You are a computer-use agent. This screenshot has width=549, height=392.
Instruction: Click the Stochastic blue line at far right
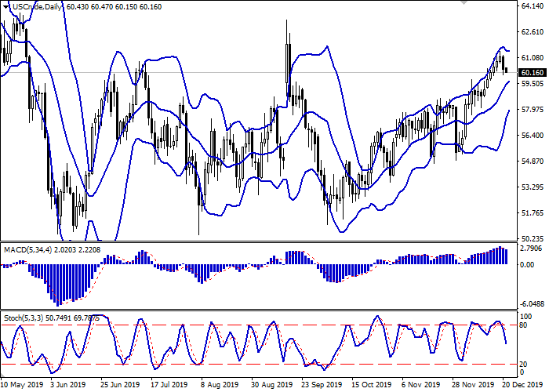pyautogui.click(x=506, y=342)
